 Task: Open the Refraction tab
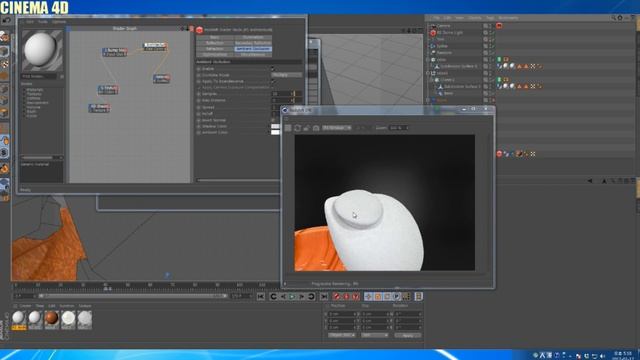pyautogui.click(x=215, y=49)
